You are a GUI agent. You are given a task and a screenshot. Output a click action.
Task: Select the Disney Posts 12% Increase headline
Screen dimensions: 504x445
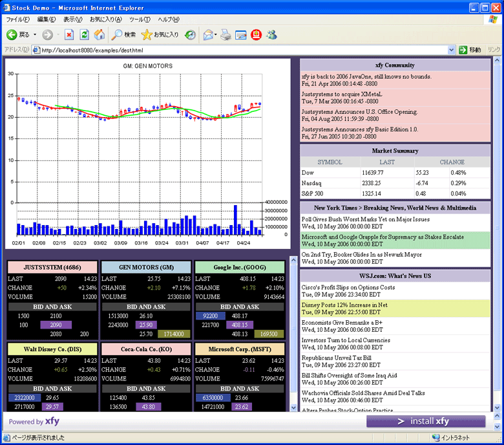pos(344,304)
